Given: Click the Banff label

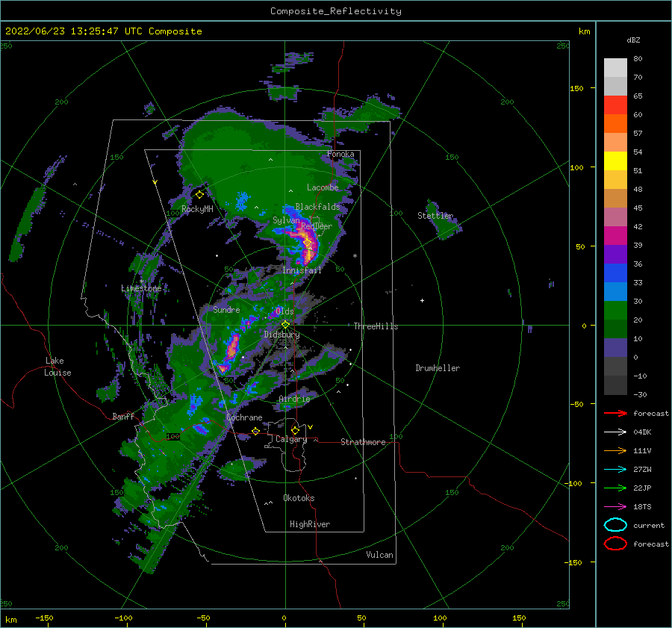Looking at the screenshot, I should click(123, 416).
